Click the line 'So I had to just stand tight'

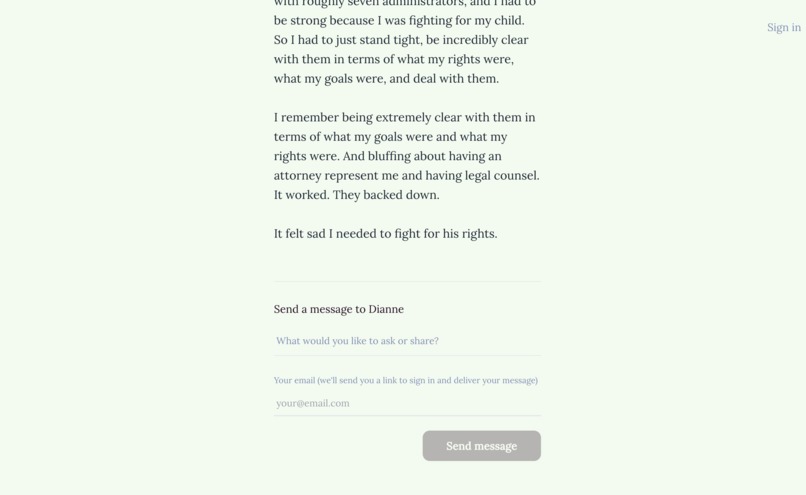tap(401, 40)
